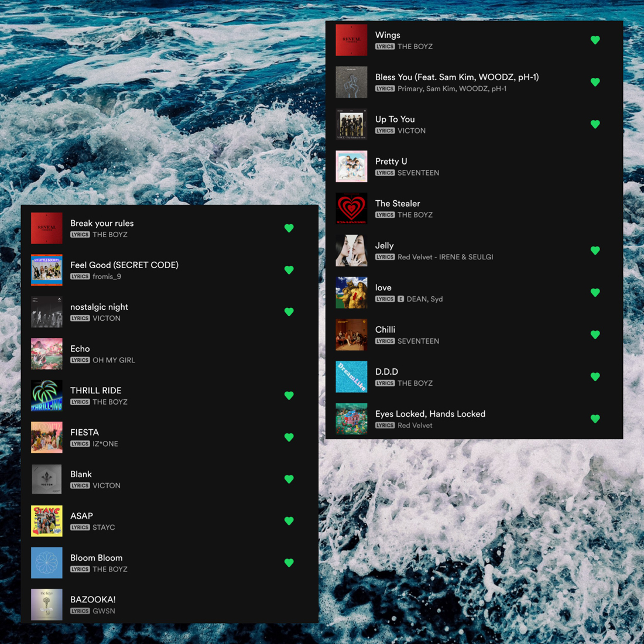Open The Stealer heart cover art
644x644 pixels.
[352, 208]
